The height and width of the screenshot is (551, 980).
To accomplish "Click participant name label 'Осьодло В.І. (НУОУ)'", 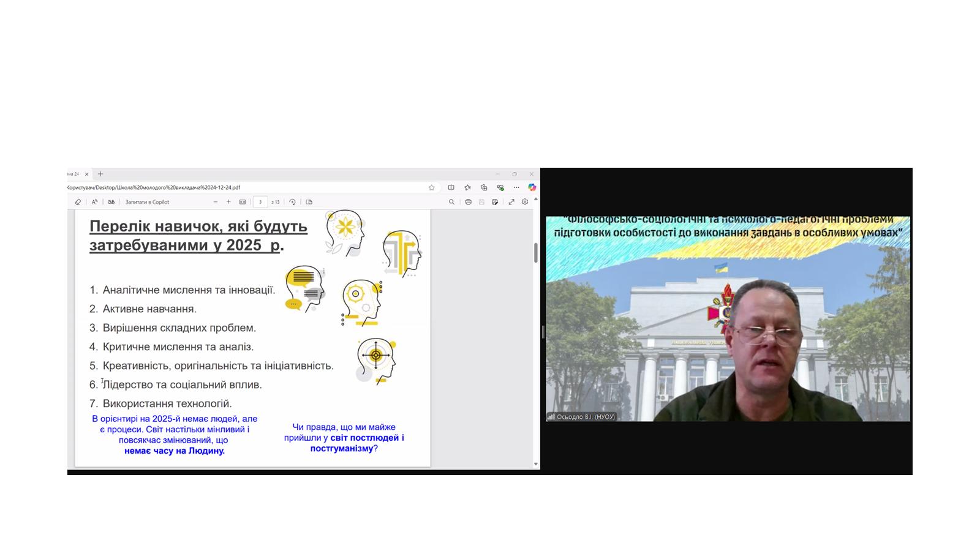I will 586,417.
